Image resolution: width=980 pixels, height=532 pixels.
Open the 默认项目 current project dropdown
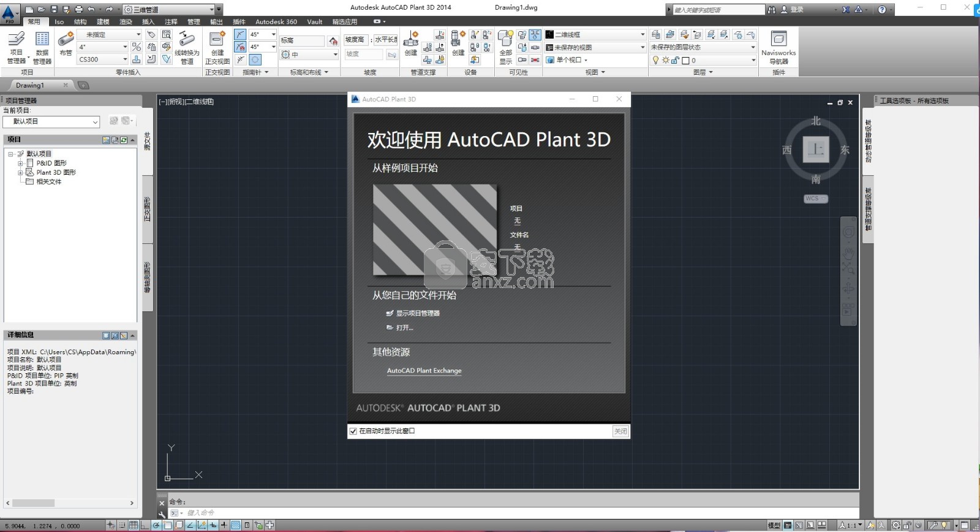95,122
